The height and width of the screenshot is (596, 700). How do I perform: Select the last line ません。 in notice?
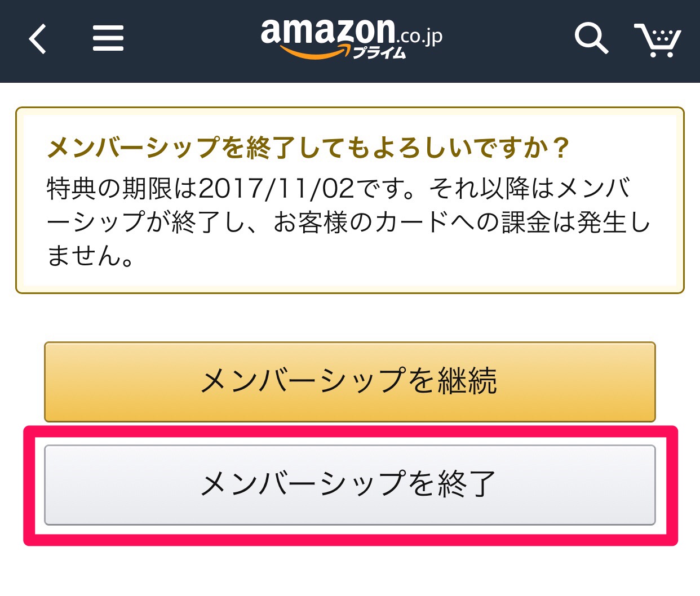pos(90,256)
